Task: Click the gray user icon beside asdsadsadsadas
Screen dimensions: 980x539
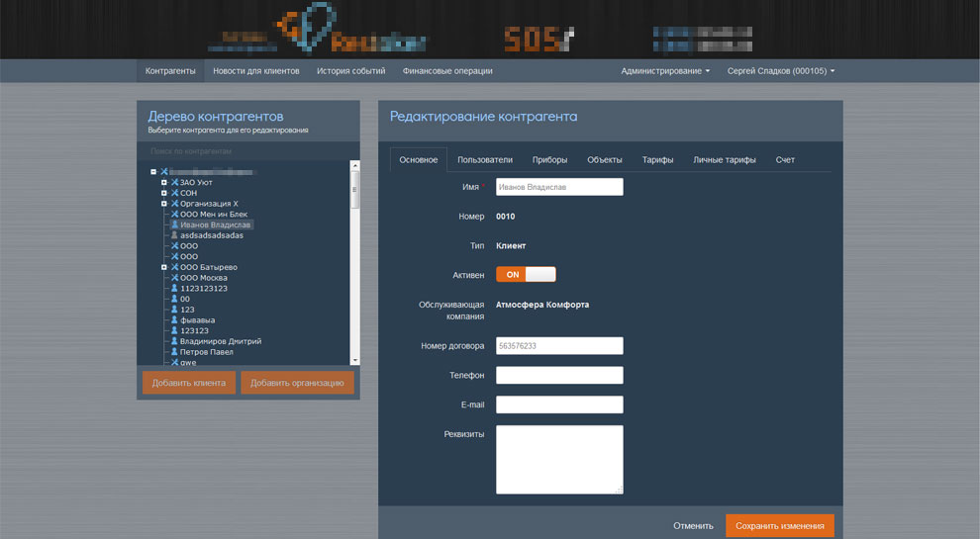Action: pos(174,235)
